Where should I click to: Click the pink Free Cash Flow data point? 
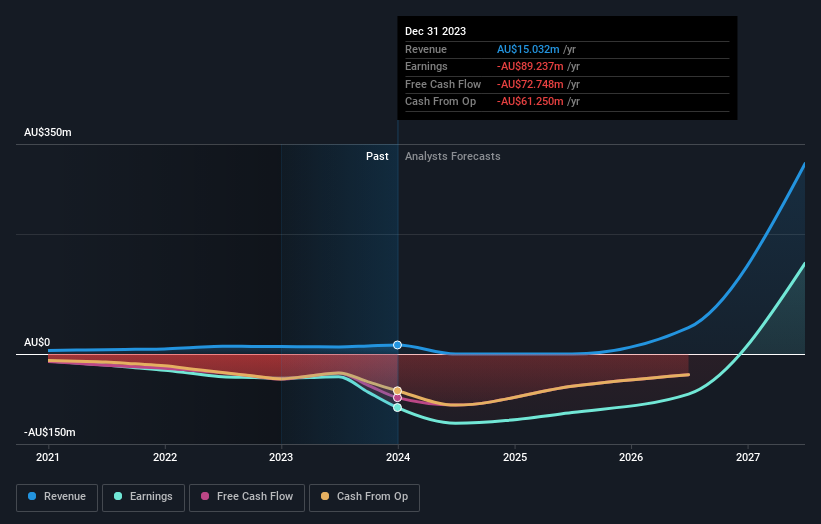tap(397, 398)
